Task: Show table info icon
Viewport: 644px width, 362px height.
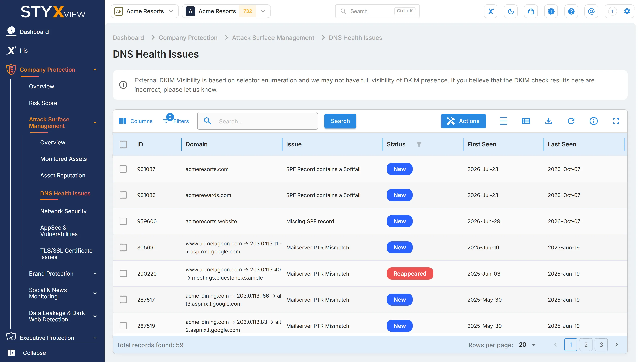Action: click(x=593, y=121)
